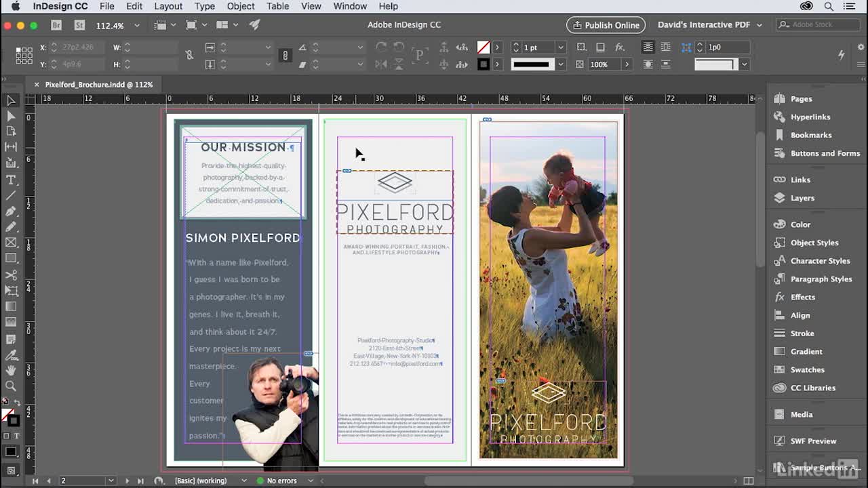
Task: Open Adobe Stock via St icon
Action: (79, 25)
